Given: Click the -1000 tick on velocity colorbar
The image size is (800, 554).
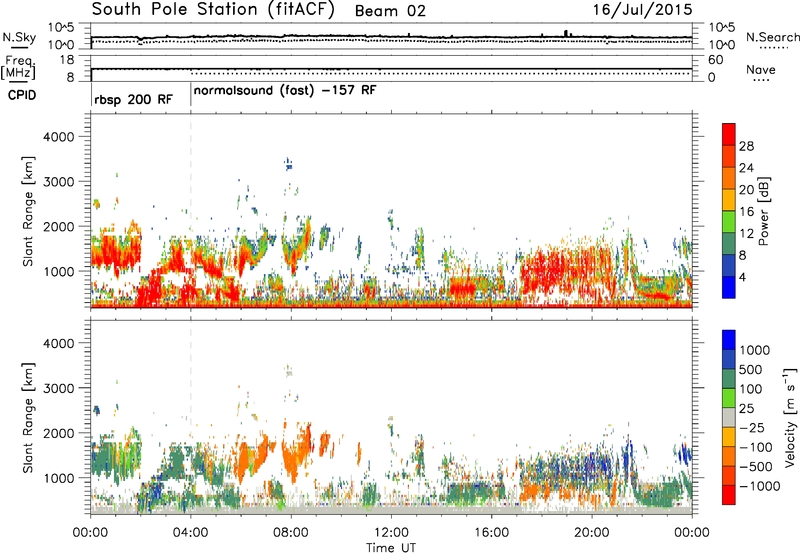Looking at the screenshot, I should (760, 486).
